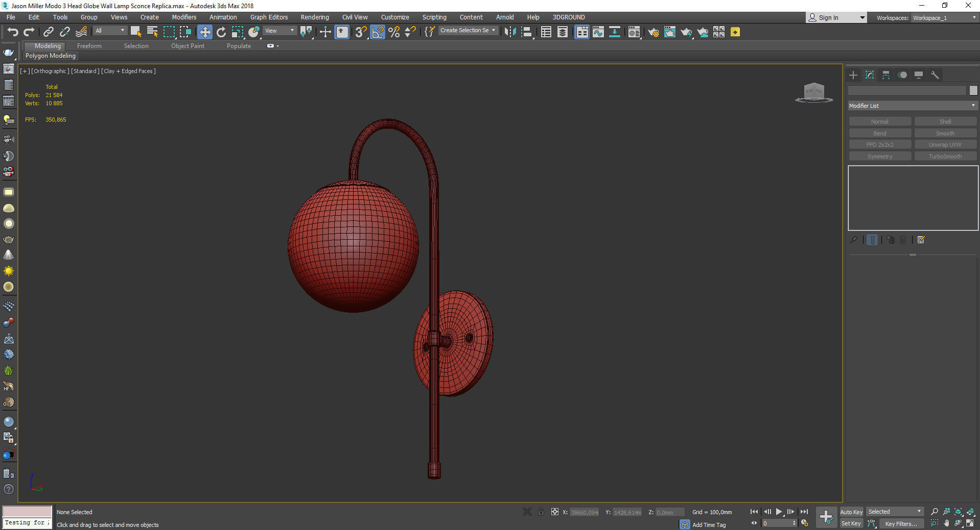The width and height of the screenshot is (980, 530).
Task: Open Rendered Frame Window icon
Action: pos(670,32)
